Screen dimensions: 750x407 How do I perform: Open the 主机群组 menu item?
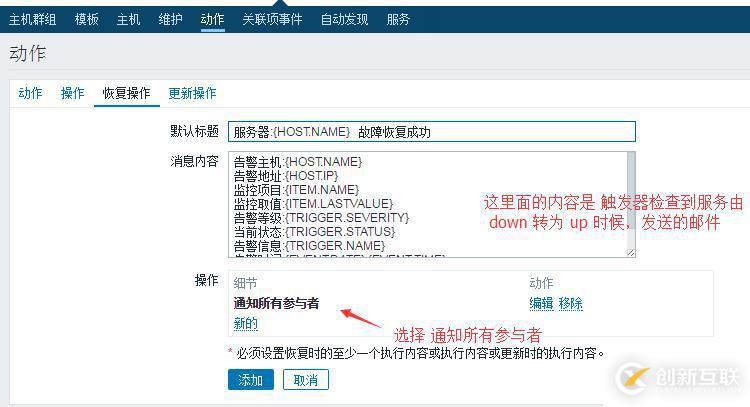(33, 20)
